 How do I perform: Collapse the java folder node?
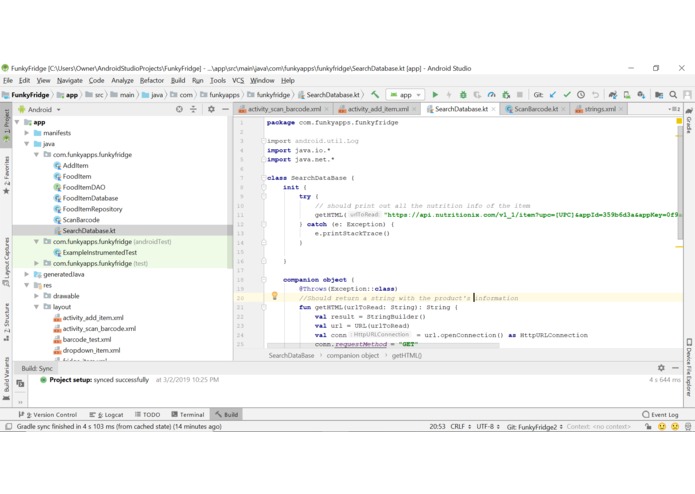pos(27,144)
